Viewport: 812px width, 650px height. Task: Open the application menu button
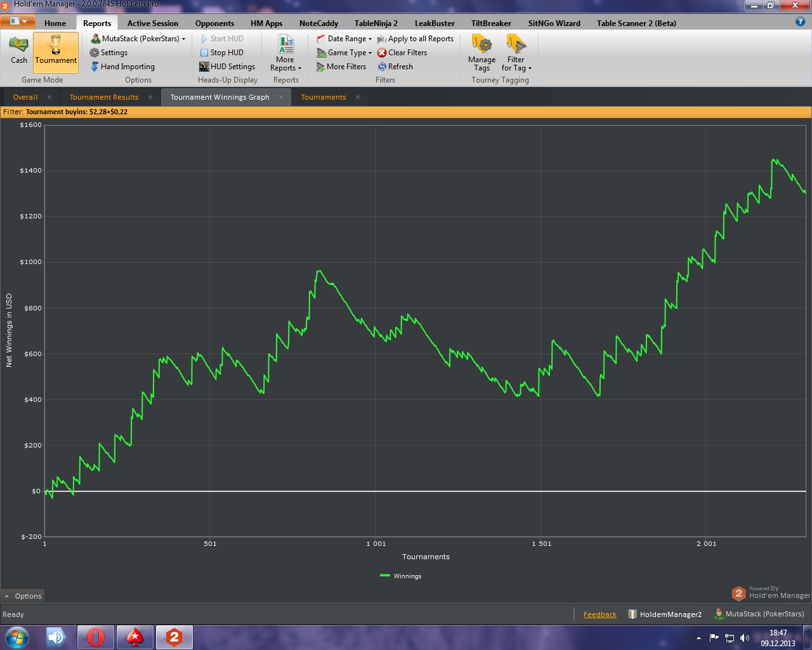tap(18, 22)
